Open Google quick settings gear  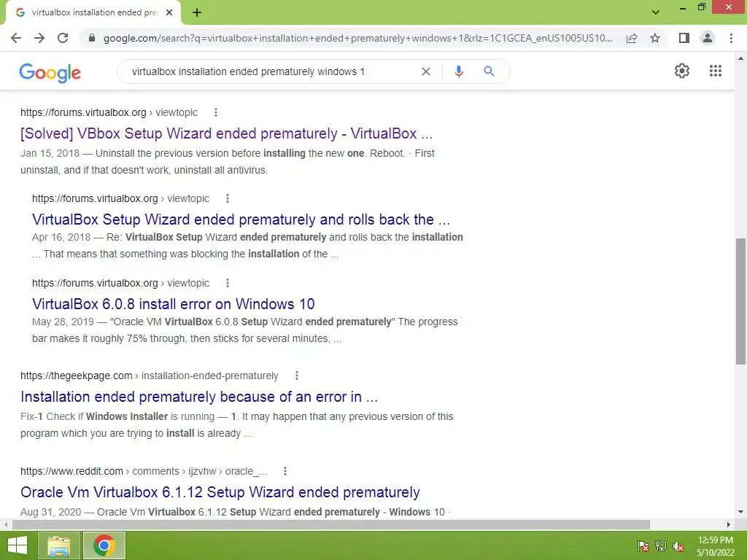click(x=682, y=71)
